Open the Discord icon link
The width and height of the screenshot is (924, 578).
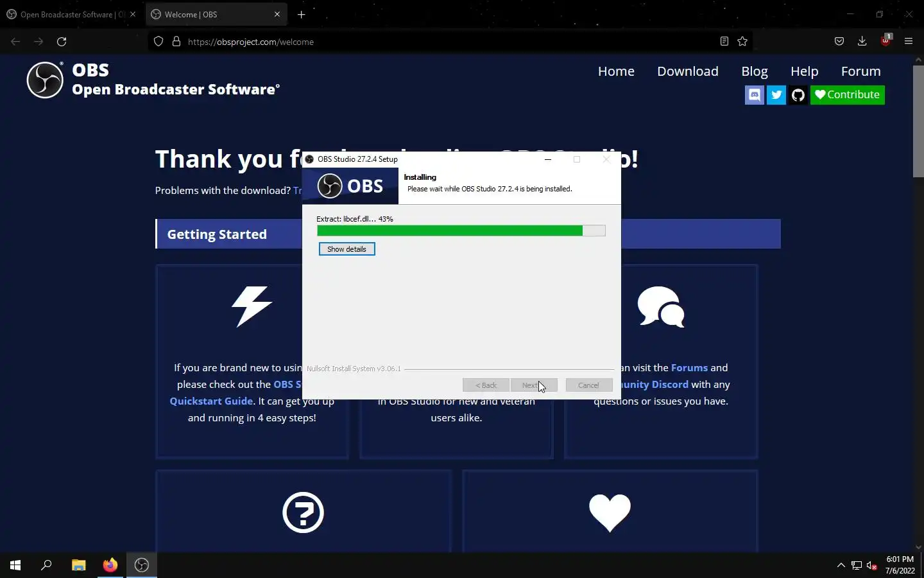point(755,95)
